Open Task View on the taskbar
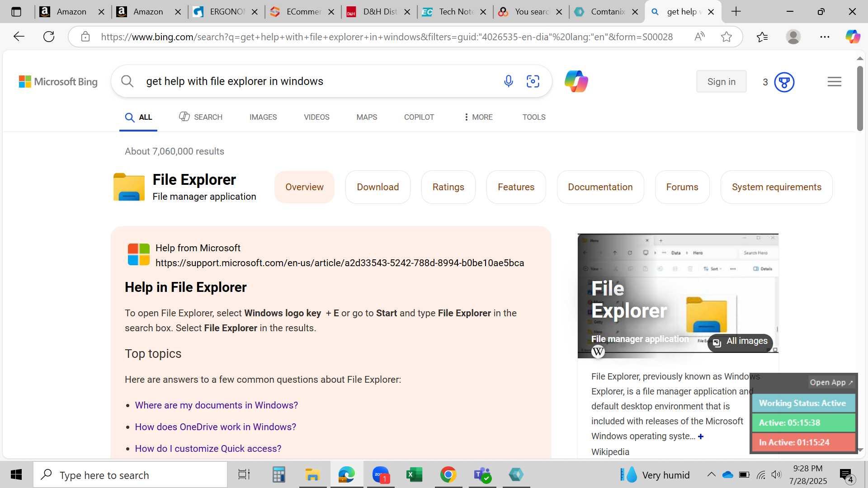 (x=244, y=475)
